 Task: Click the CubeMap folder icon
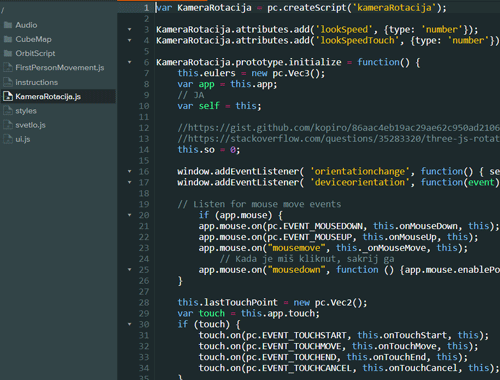pos(8,39)
